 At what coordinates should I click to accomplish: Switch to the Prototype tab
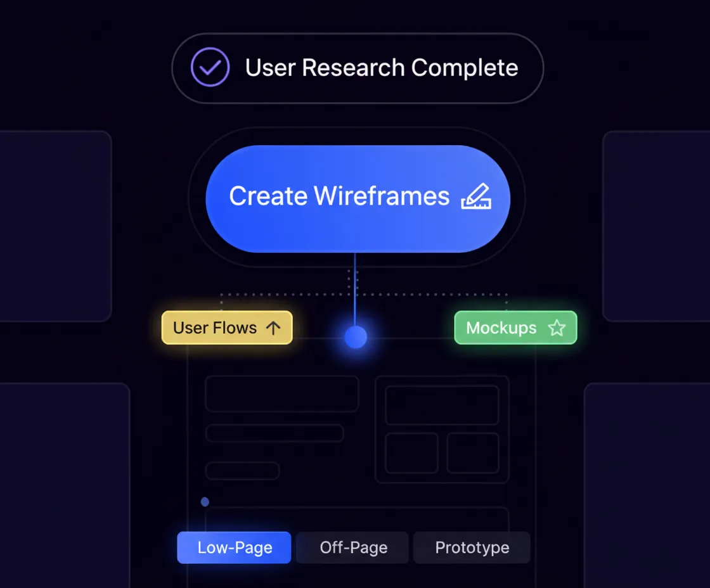click(x=472, y=547)
